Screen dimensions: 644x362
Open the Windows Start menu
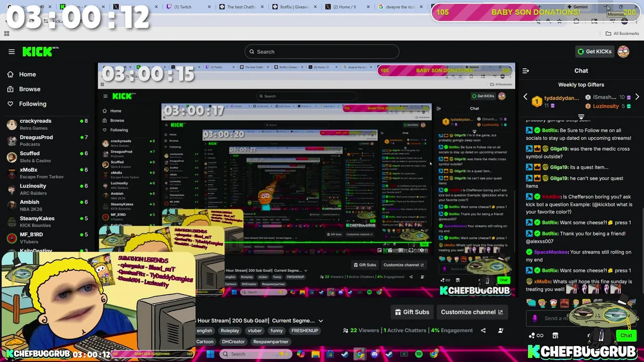[210, 354]
